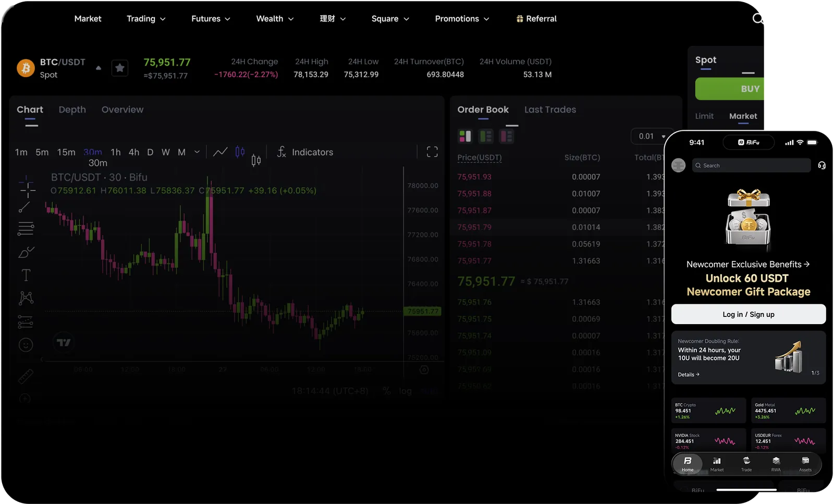Open profile avatar on phone app
834x504 pixels.
point(679,165)
